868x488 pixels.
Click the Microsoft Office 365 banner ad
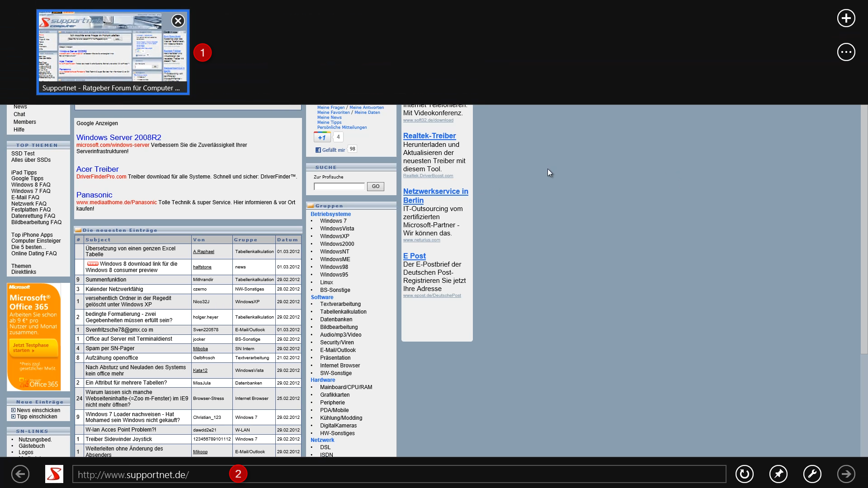click(x=34, y=337)
